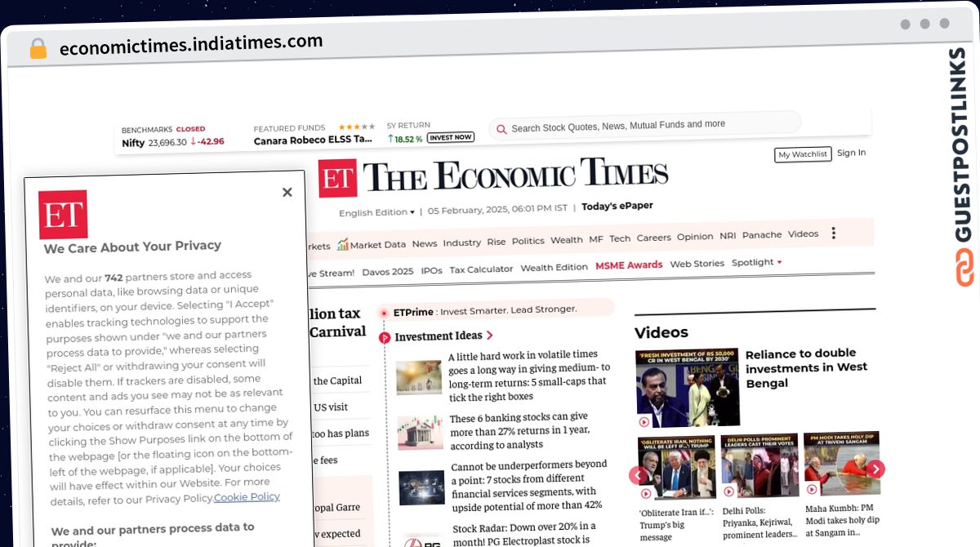The image size is (980, 547).
Task: Click the small-caps article thumbnail
Action: pos(419,378)
